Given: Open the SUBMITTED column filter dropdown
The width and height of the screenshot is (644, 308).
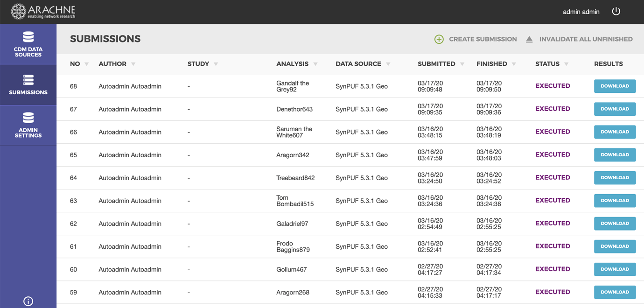Looking at the screenshot, I should click(x=462, y=64).
